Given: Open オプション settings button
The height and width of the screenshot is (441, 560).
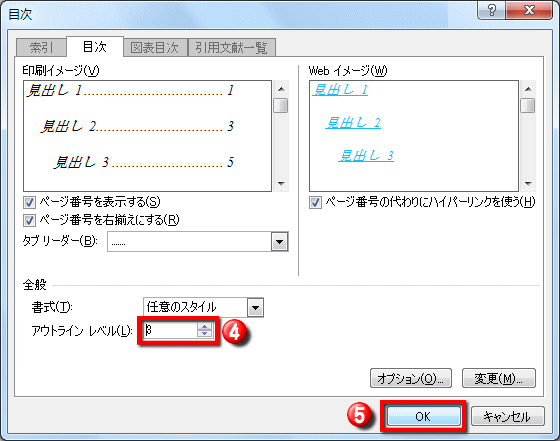Looking at the screenshot, I should 411,378.
